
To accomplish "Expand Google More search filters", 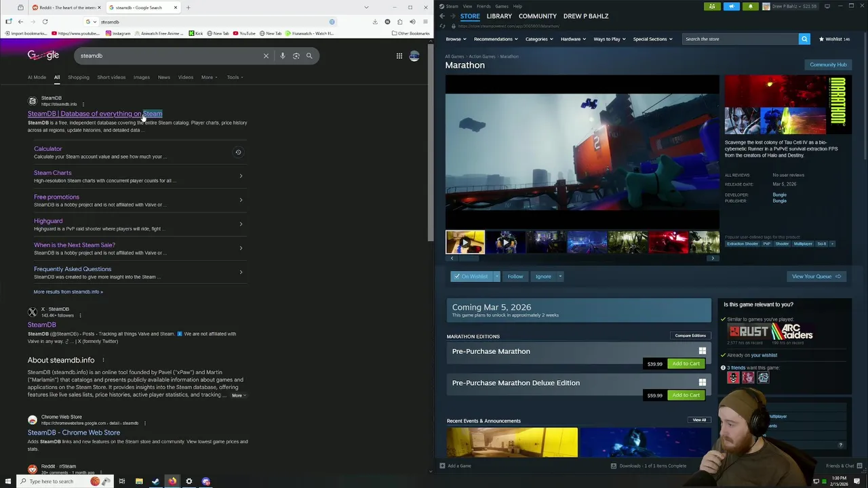I will point(209,77).
